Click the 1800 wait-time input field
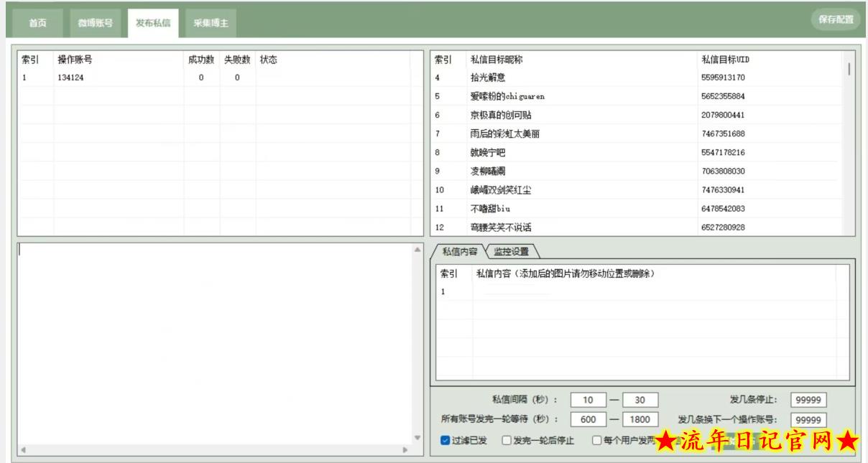This screenshot has width=868, height=463. [x=640, y=419]
